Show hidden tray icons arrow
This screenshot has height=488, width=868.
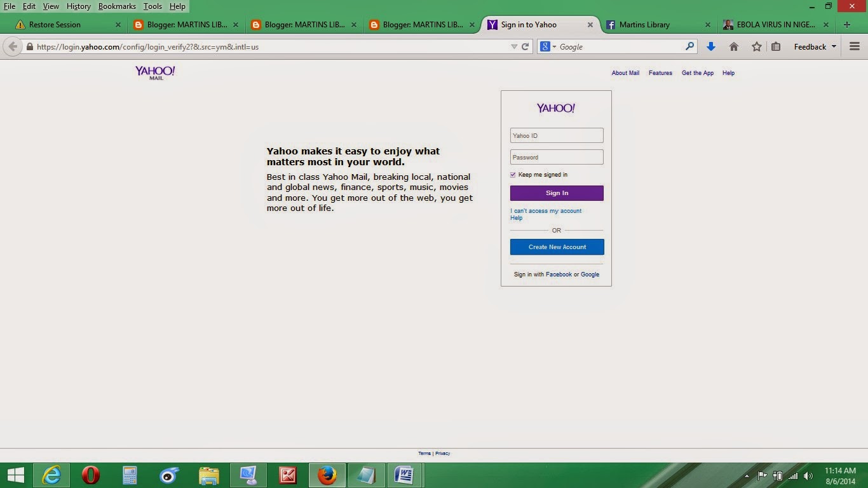tap(747, 475)
